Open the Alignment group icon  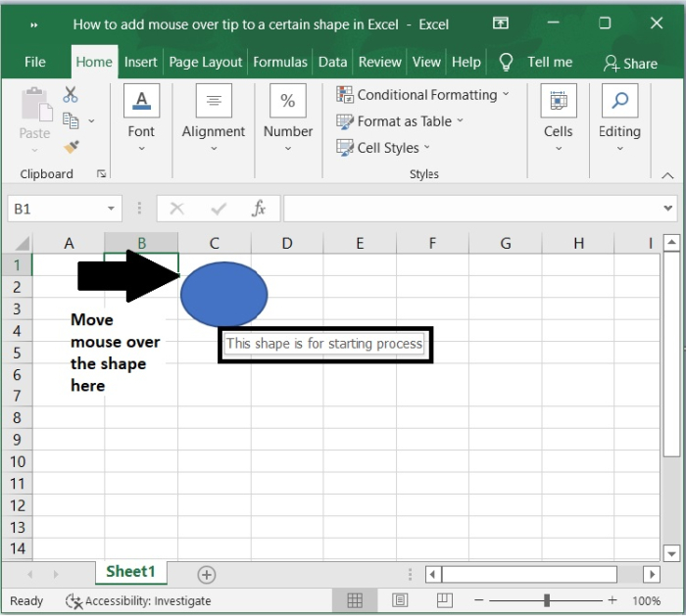(x=214, y=101)
